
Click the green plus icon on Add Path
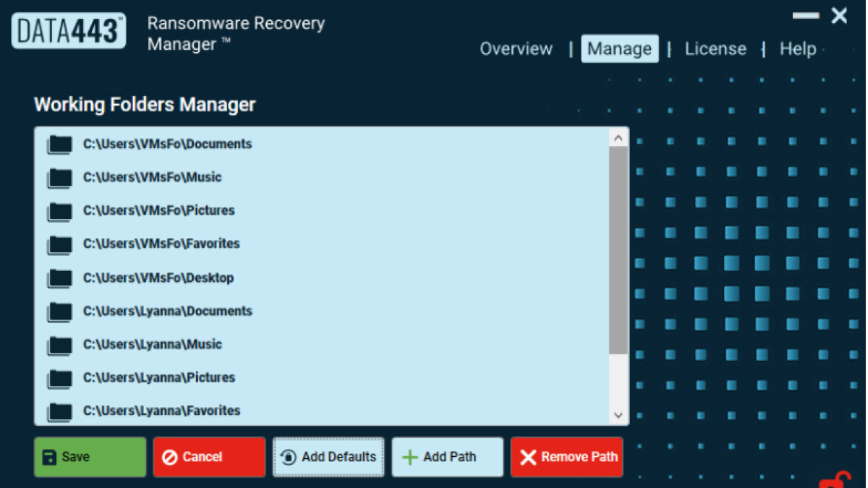point(410,456)
